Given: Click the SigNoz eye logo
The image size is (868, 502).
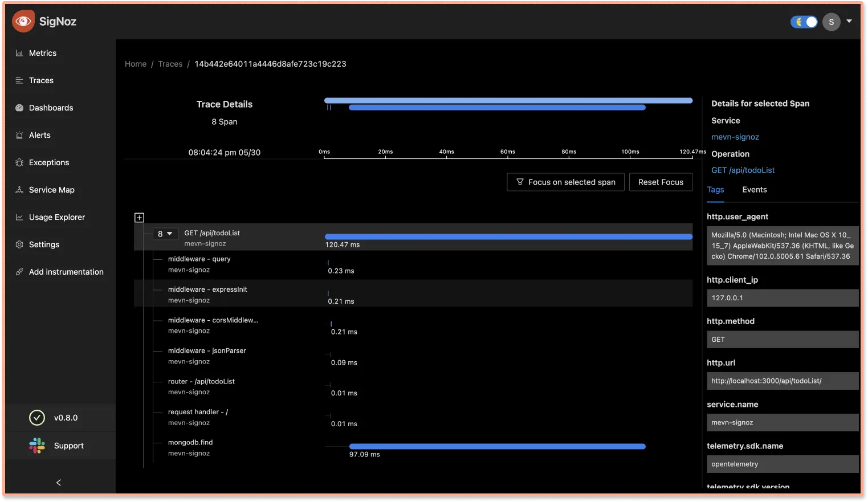Looking at the screenshot, I should coord(23,21).
